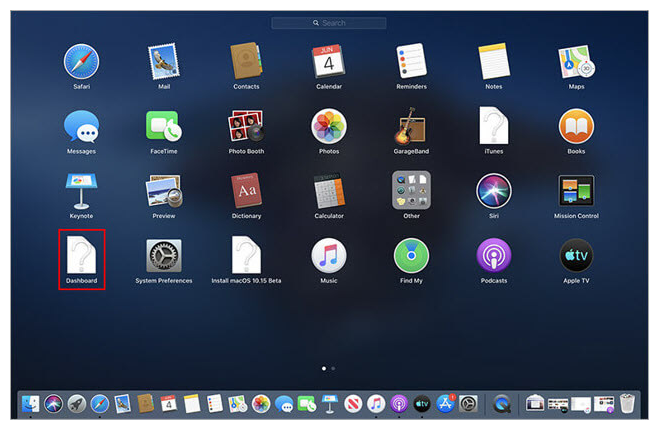Launch Install macOS 10.15 Beta
Image resolution: width=655 pixels, height=426 pixels.
(245, 255)
